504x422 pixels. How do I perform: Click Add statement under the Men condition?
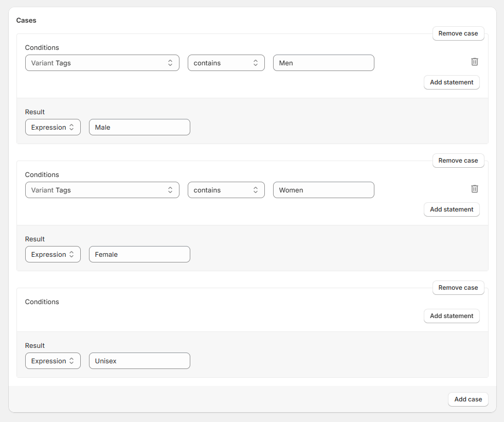452,82
